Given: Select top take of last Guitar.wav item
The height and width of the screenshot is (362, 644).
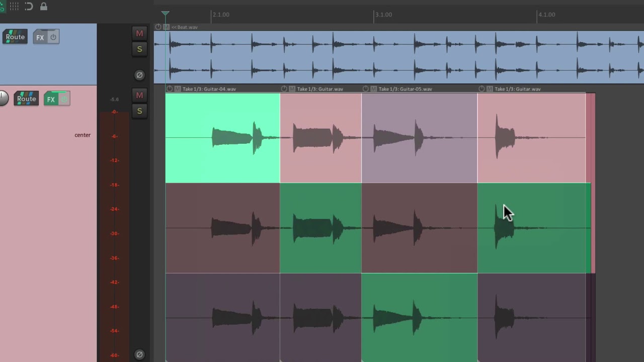Looking at the screenshot, I should coord(532,138).
